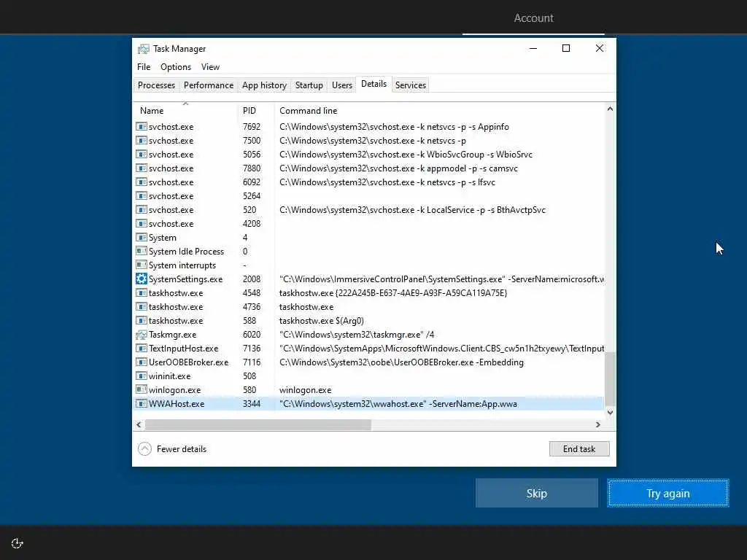The height and width of the screenshot is (560, 747).
Task: Click the icon of taskhostw.exe PID 588
Action: coord(142,321)
